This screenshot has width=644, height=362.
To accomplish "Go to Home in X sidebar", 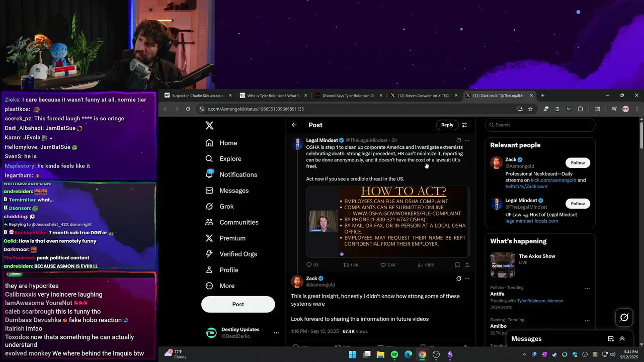I will 221,143.
